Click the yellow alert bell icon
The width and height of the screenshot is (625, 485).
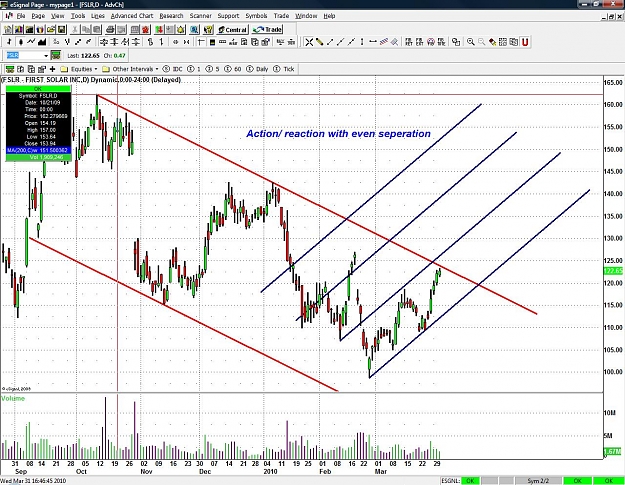[x=181, y=29]
